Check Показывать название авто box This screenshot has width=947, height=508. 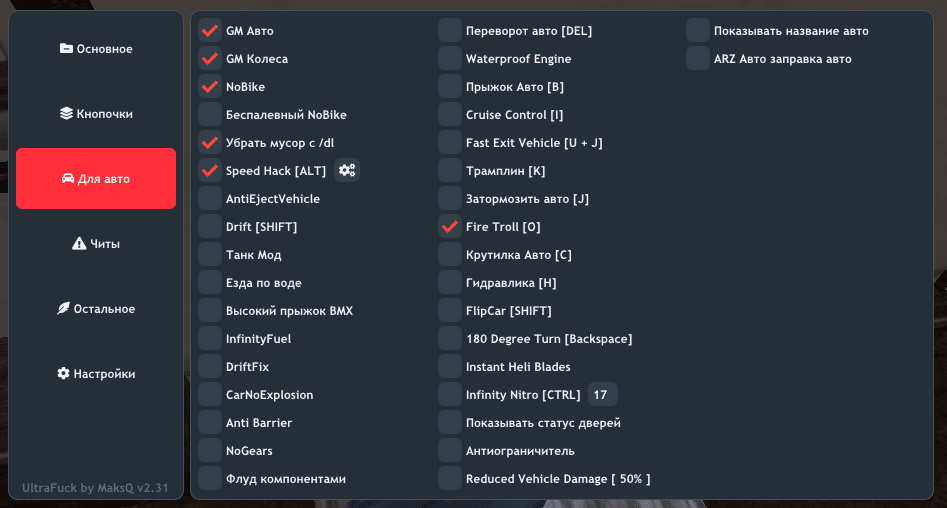pyautogui.click(x=698, y=31)
